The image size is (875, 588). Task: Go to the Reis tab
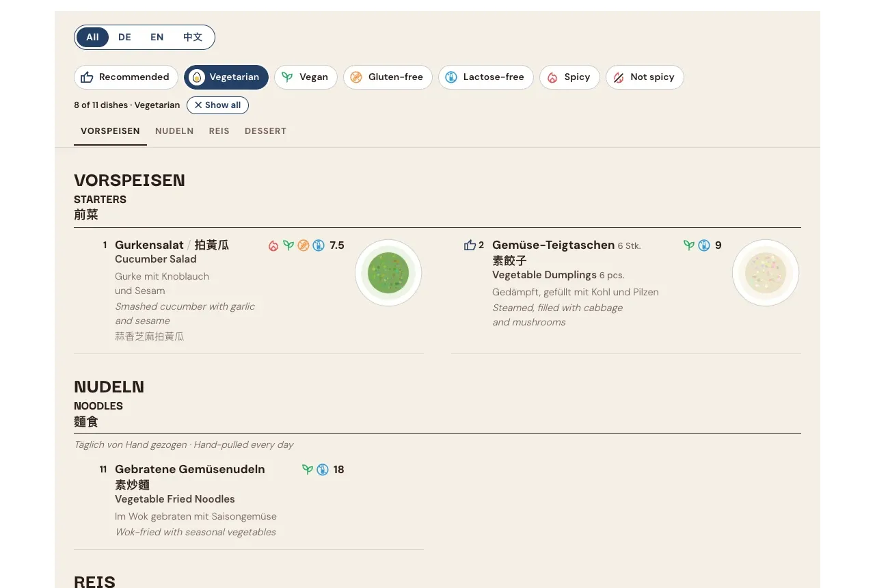coord(219,131)
